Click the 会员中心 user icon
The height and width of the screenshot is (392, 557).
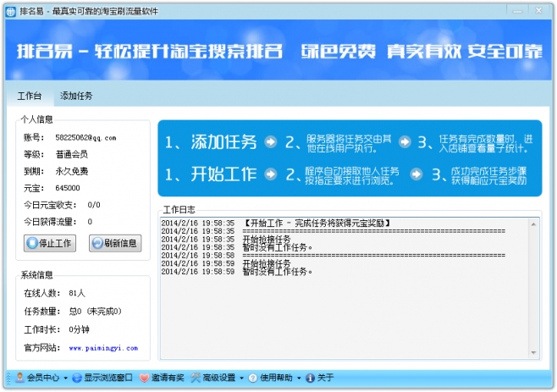[20, 378]
